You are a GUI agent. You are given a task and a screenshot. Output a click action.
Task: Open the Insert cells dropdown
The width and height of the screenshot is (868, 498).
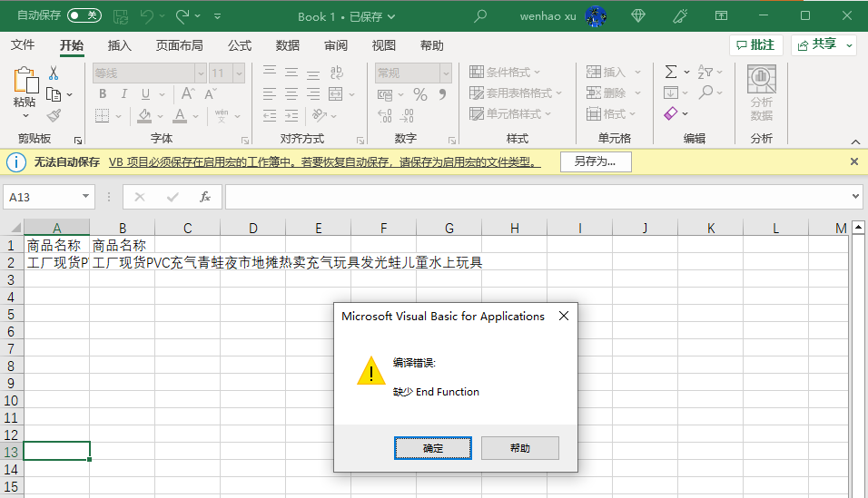637,72
